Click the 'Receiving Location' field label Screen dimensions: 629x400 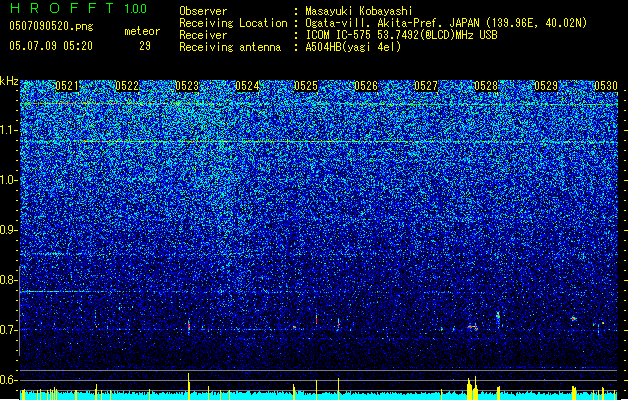233,23
